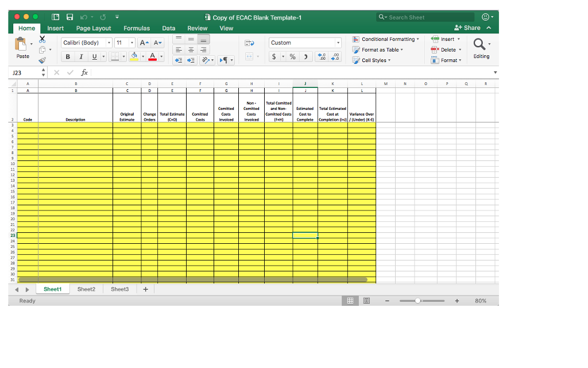
Task: Toggle bold formatting
Action: click(x=68, y=56)
